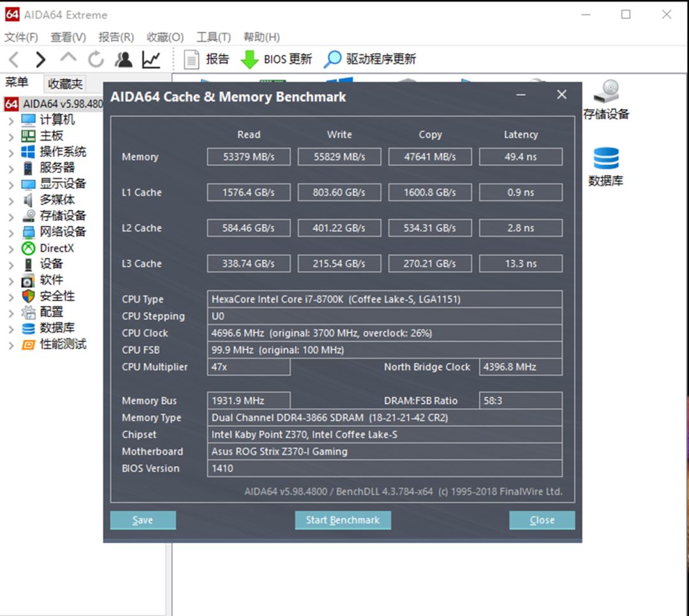Click the CPU Type HexaCore i7-8700K field

(385, 299)
